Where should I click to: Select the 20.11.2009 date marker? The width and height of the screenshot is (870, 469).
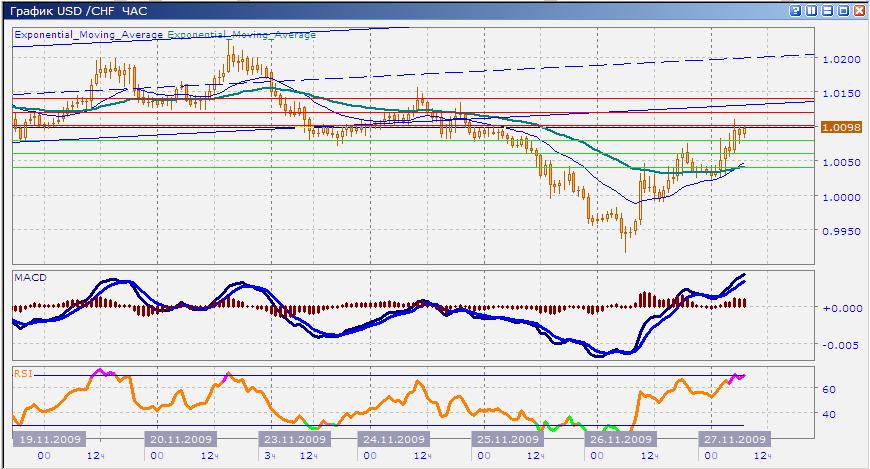(x=181, y=439)
